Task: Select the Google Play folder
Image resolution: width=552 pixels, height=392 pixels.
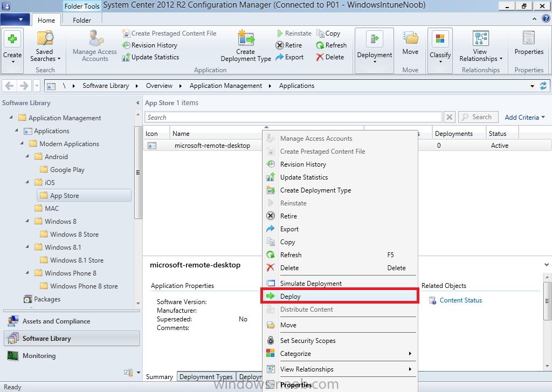Action: point(67,169)
